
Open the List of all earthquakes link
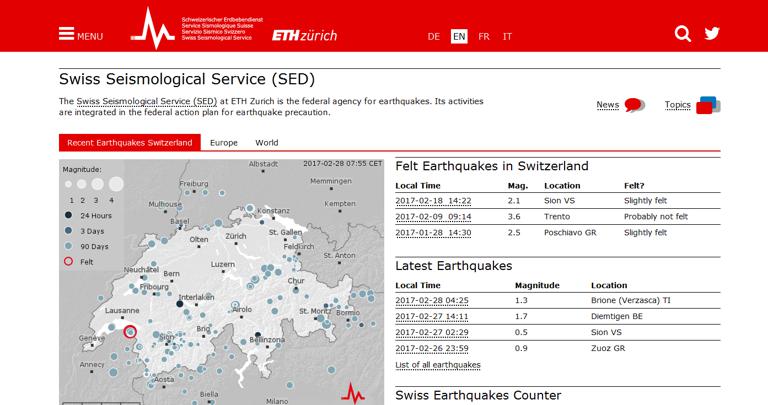point(438,365)
